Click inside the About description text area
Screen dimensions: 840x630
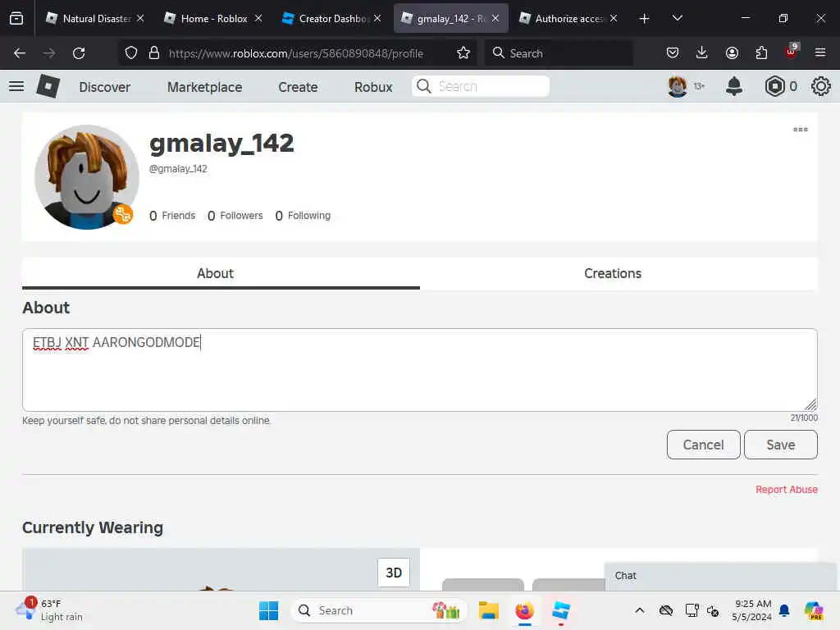420,370
